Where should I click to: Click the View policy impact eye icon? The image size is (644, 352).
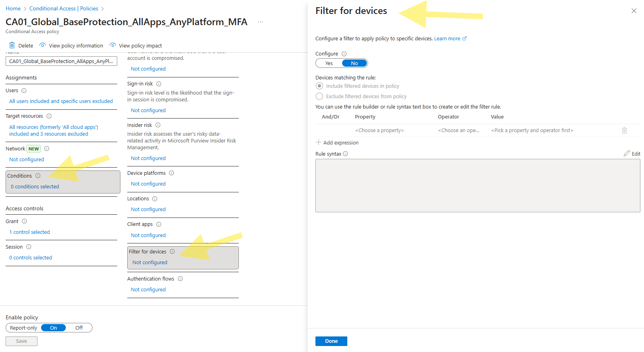coord(113,45)
